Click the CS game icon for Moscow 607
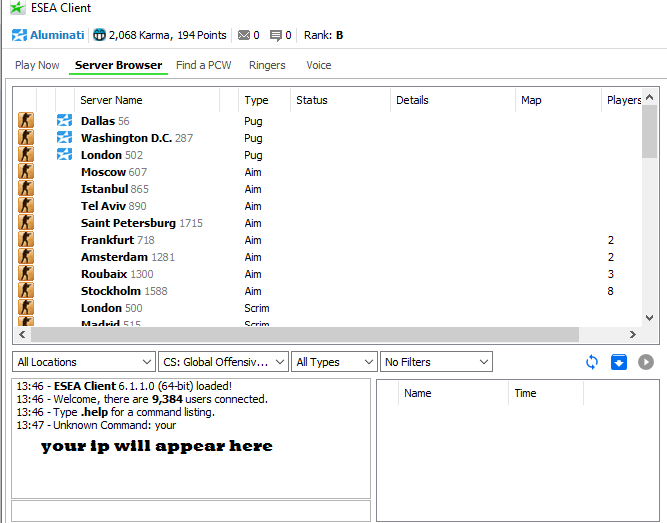Viewport: 667px width, 523px height. point(26,171)
